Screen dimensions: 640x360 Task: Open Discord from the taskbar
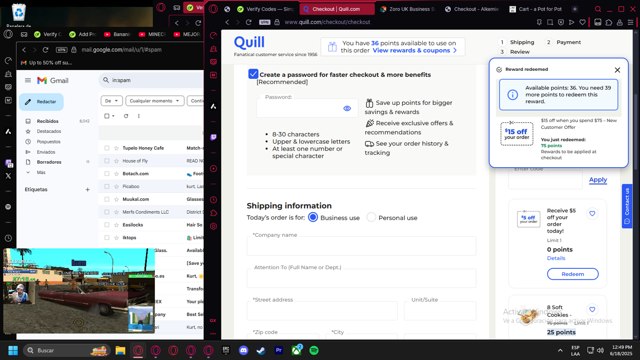(244, 350)
